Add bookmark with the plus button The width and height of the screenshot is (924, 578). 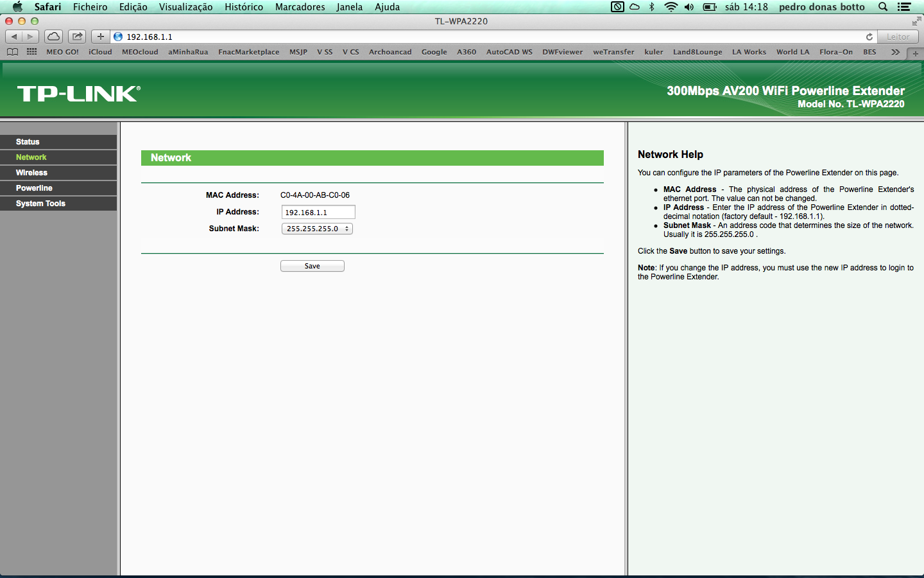[101, 37]
